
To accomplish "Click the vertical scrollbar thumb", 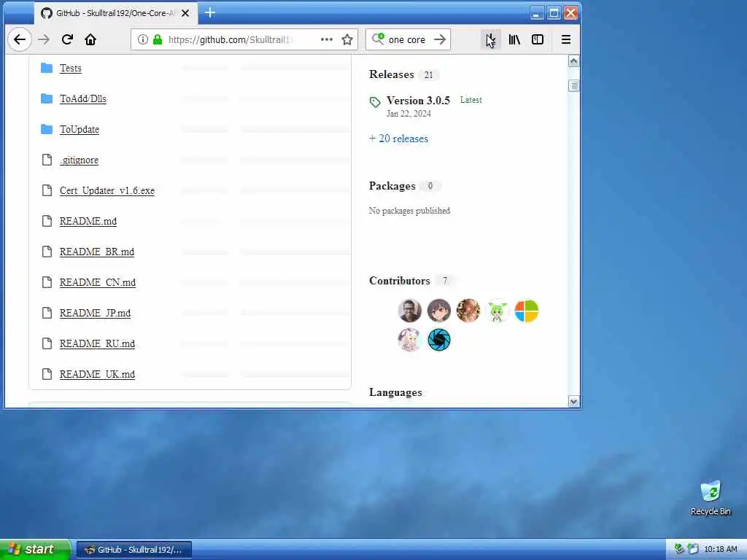I will (x=573, y=86).
